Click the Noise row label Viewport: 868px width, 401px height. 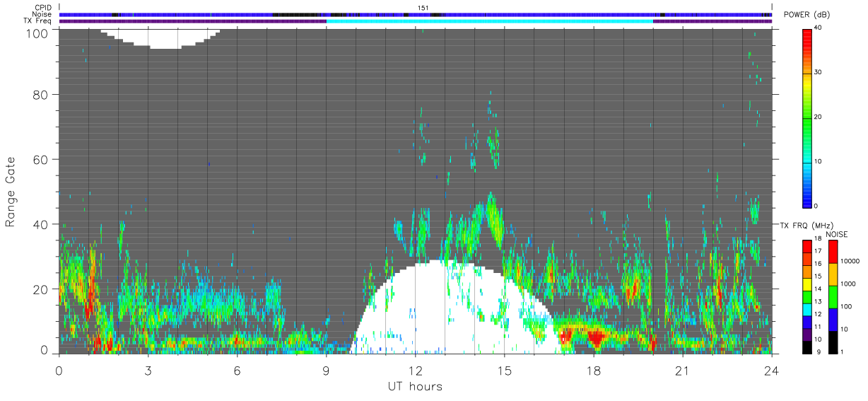pyautogui.click(x=41, y=14)
